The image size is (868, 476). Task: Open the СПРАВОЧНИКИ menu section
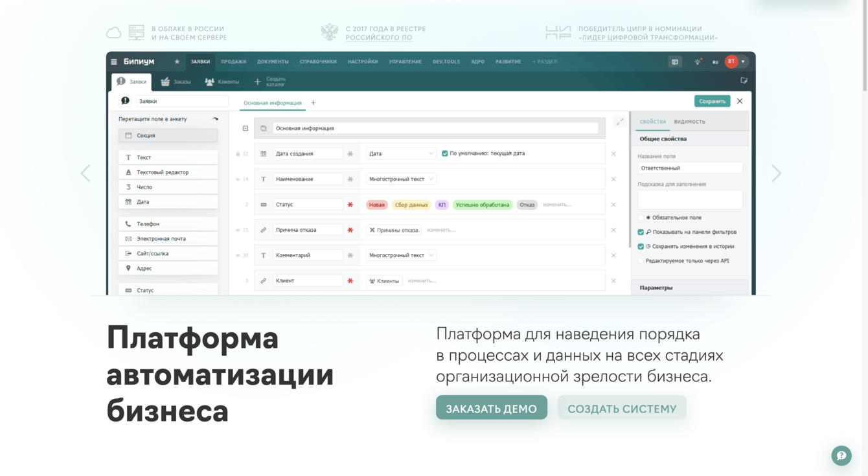[318, 62]
